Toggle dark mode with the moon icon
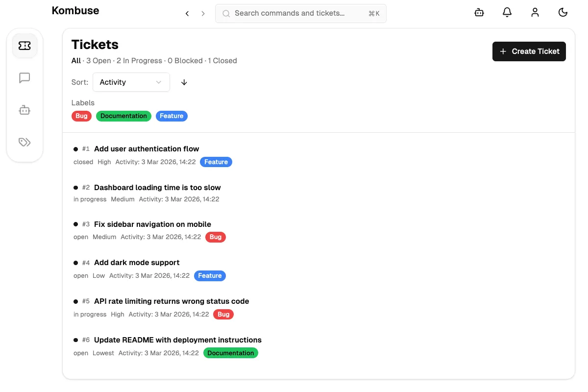Screen dimensions: 588x392 563,13
